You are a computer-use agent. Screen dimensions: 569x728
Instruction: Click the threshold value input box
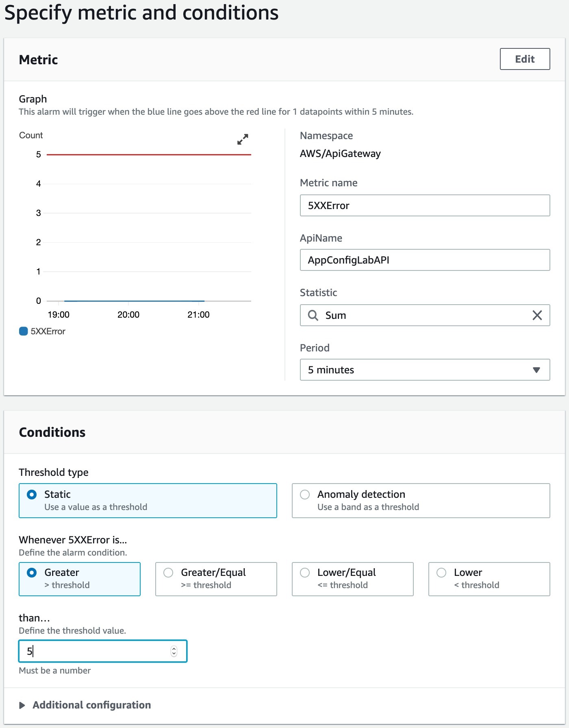click(x=103, y=651)
